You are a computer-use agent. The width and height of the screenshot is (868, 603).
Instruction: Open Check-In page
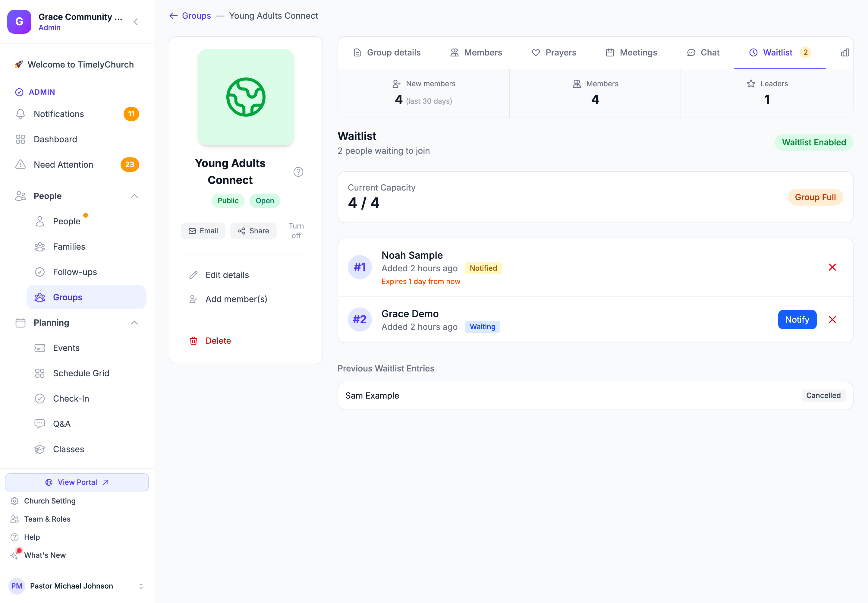(86, 399)
